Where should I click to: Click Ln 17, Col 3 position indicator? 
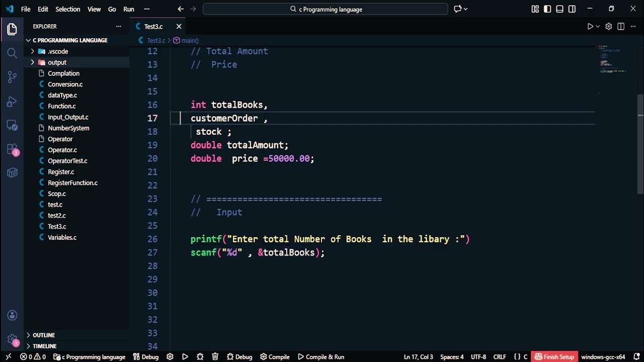pyautogui.click(x=418, y=357)
